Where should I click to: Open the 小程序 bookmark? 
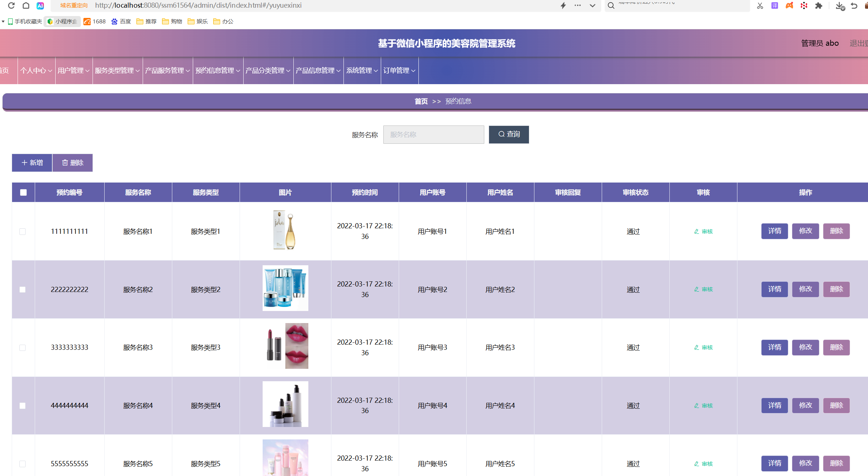[62, 22]
